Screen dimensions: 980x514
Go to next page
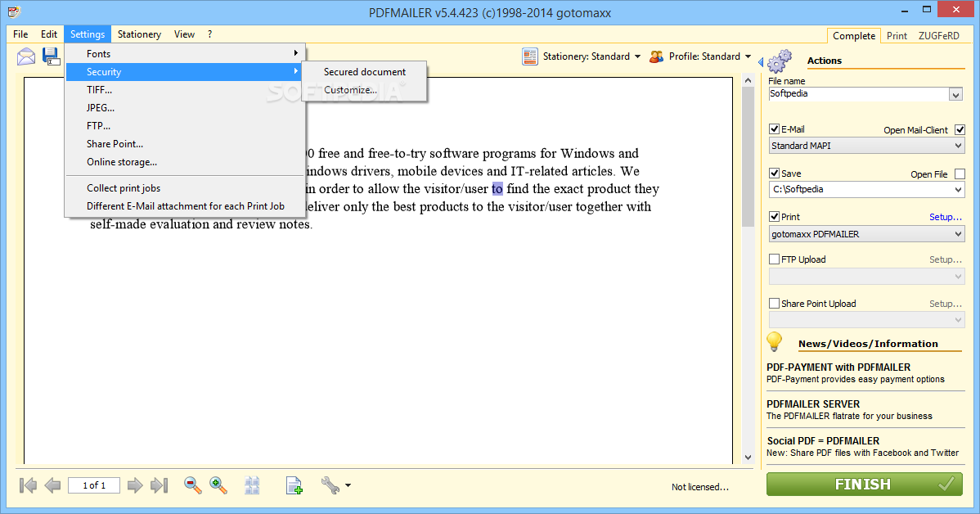(135, 485)
